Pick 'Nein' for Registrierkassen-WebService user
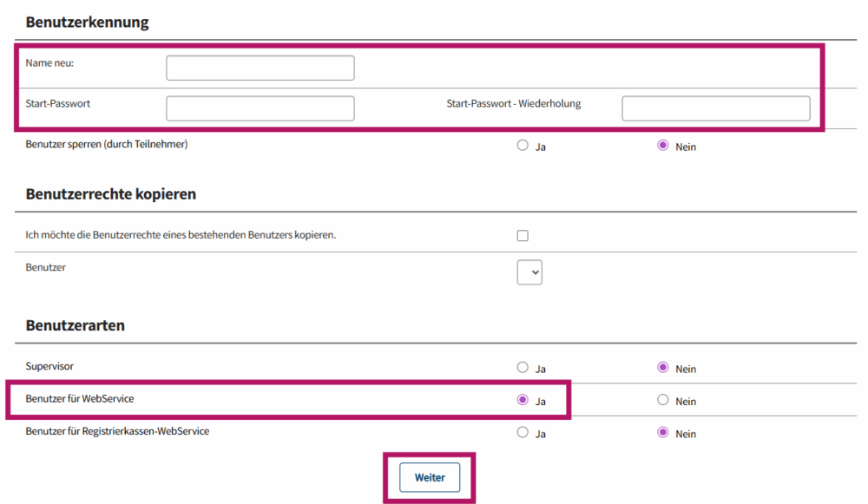Image resolution: width=868 pixels, height=504 pixels. [x=663, y=432]
